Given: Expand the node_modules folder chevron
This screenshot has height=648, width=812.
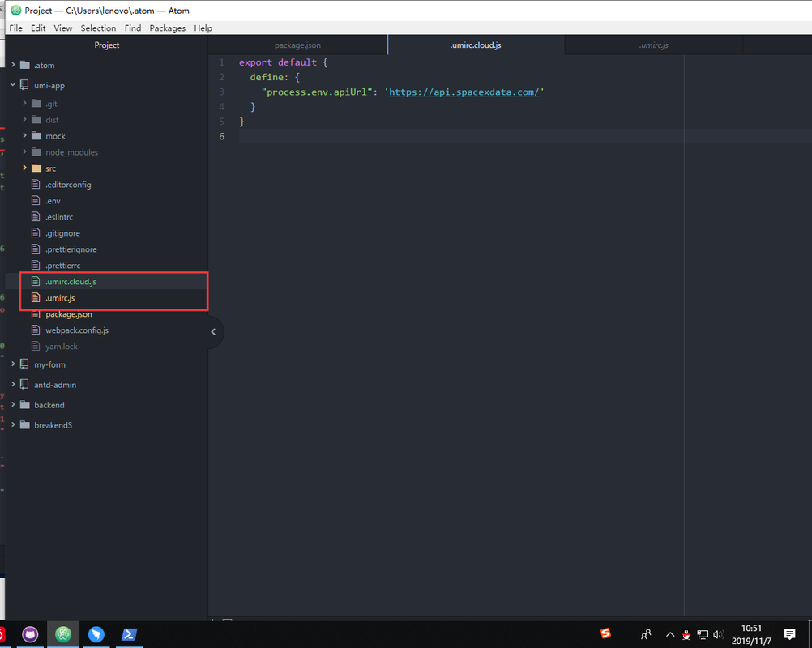Looking at the screenshot, I should [24, 151].
